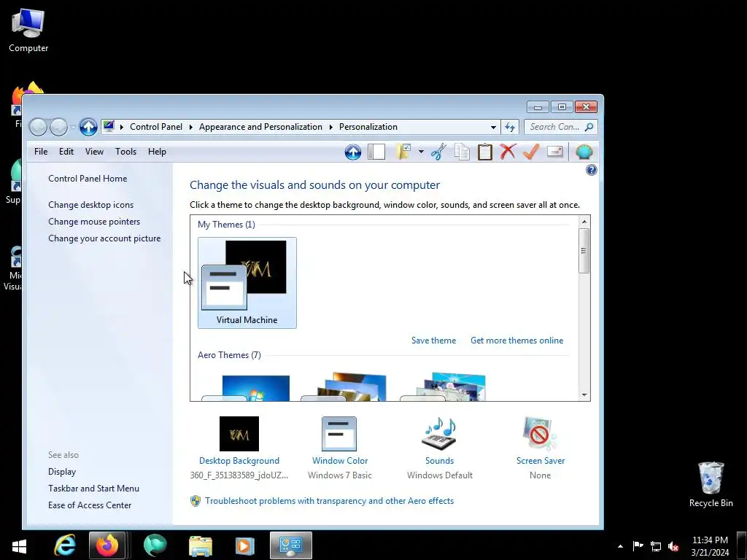The height and width of the screenshot is (560, 747).
Task: Open Windows Media Player from taskbar
Action: click(244, 545)
